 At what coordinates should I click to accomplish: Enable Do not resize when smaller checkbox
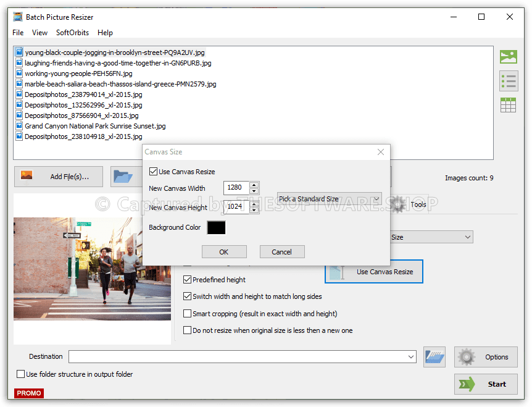coord(187,330)
